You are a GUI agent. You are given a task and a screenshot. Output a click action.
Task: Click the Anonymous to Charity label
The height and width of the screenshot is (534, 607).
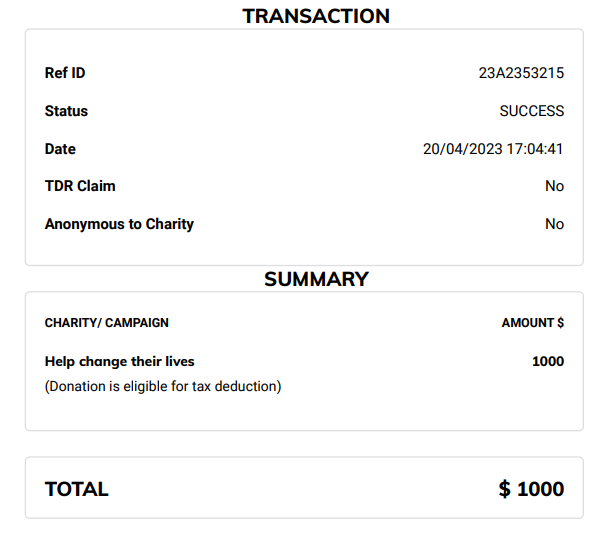119,224
